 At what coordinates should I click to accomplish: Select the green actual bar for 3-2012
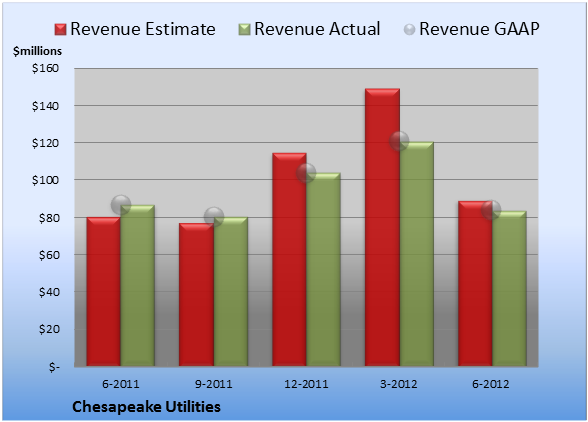[417, 254]
